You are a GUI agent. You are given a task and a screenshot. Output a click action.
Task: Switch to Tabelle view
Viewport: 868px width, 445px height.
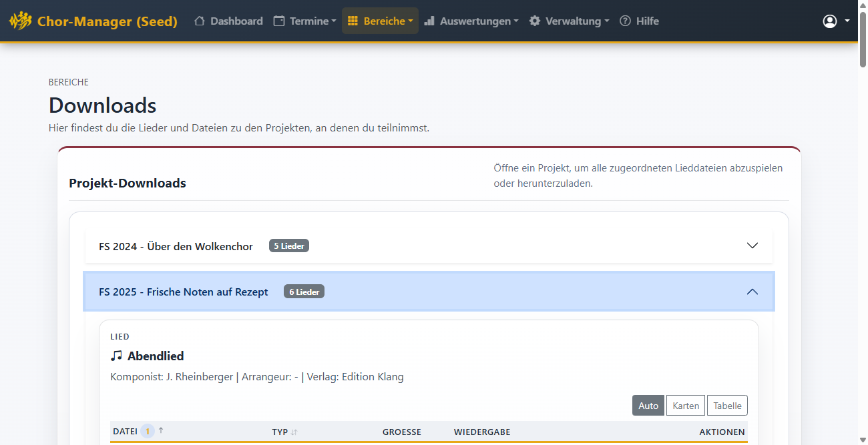pos(727,406)
